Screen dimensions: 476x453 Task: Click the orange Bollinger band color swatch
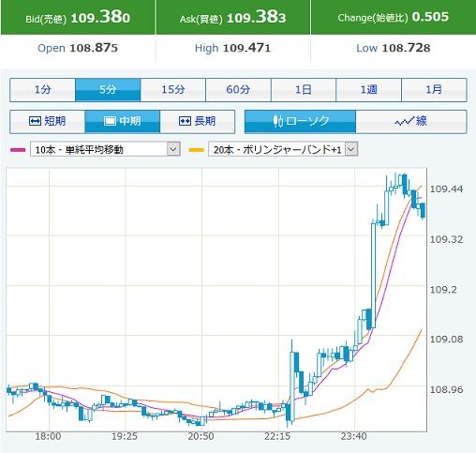tap(197, 150)
